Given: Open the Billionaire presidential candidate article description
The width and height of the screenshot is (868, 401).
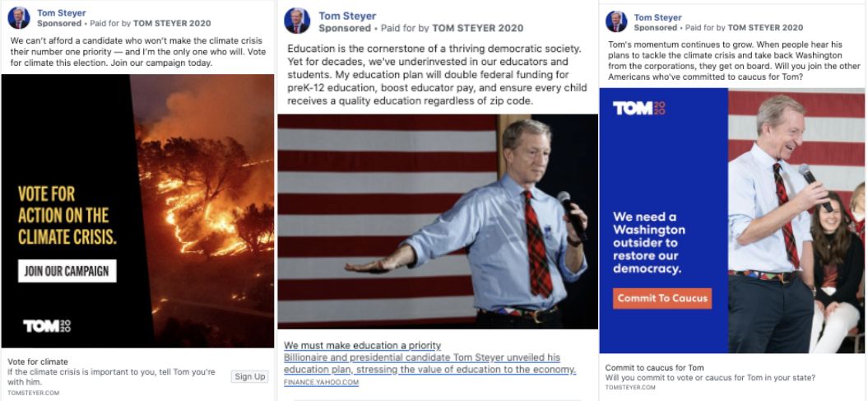Looking at the screenshot, I should tap(430, 363).
